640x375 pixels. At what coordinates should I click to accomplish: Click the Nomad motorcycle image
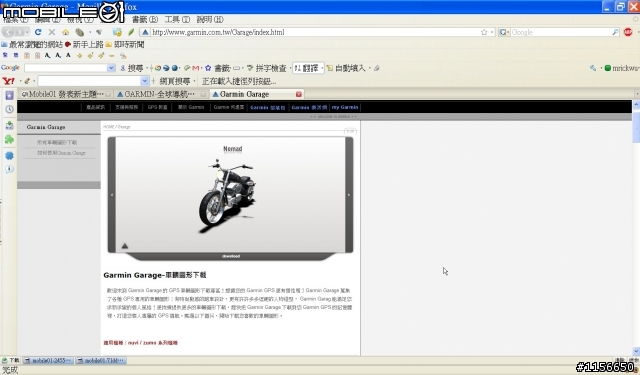228,197
